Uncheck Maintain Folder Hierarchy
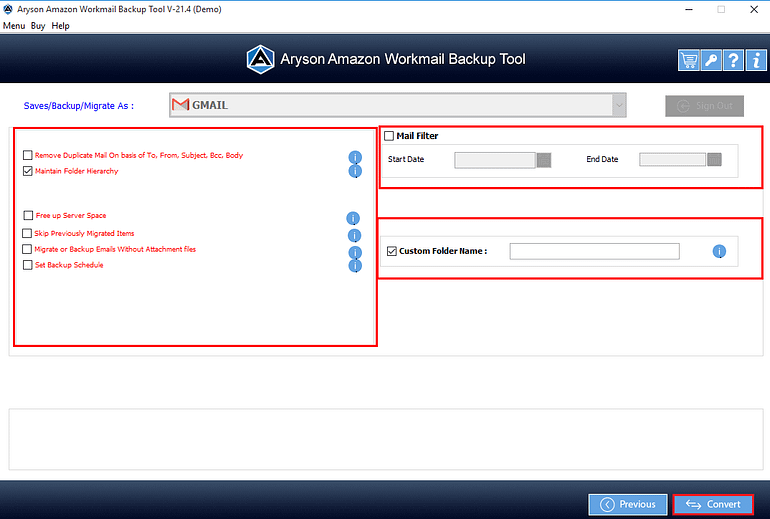Viewport: 770px width, 519px height. point(28,172)
